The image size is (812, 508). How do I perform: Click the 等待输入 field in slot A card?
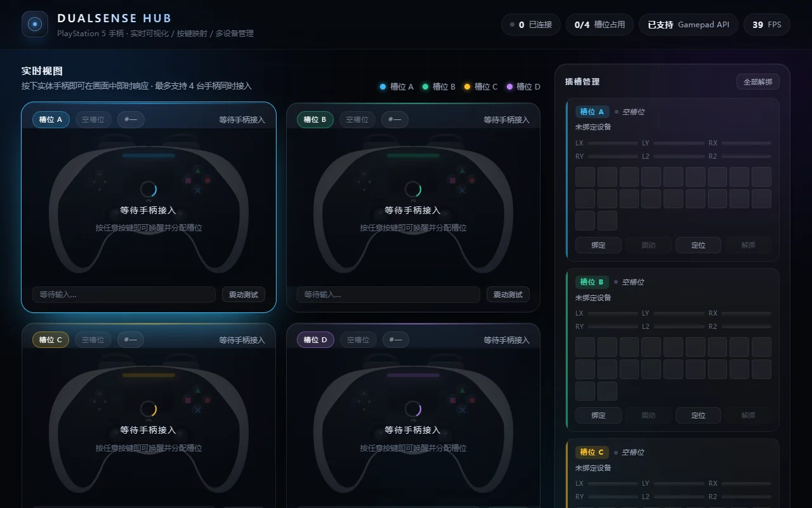tap(124, 295)
